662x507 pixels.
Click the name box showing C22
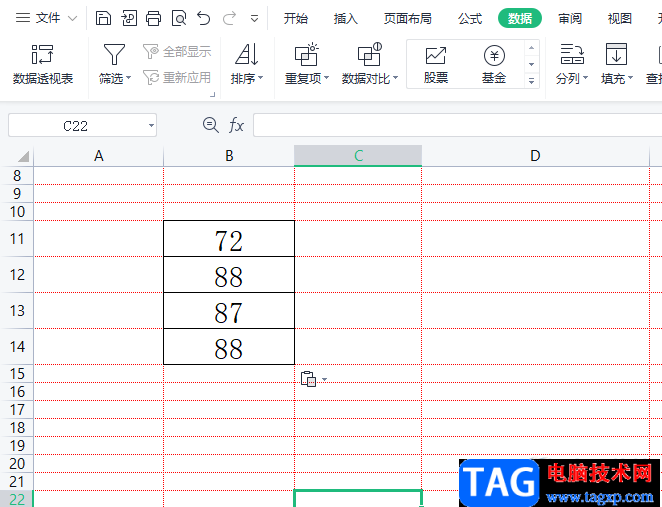pos(76,125)
